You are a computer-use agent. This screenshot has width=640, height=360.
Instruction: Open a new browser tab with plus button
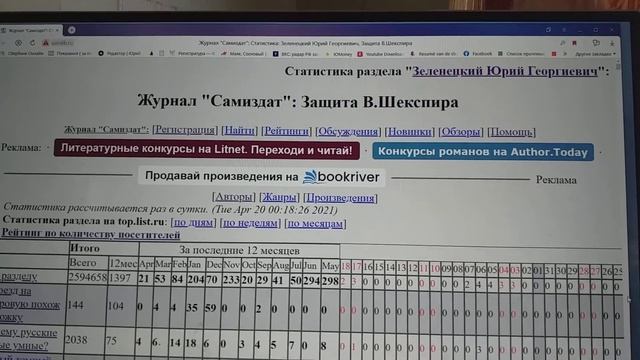point(72,29)
